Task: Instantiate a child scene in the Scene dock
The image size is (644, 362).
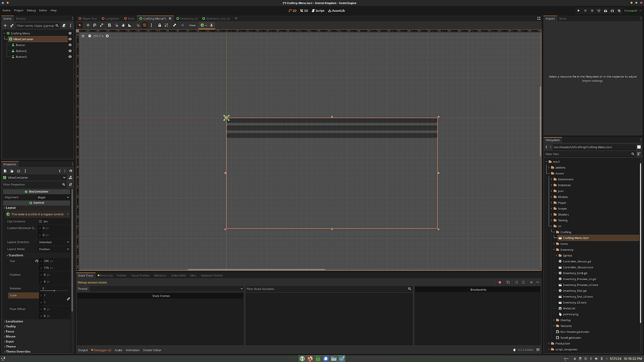Action: coord(11,26)
